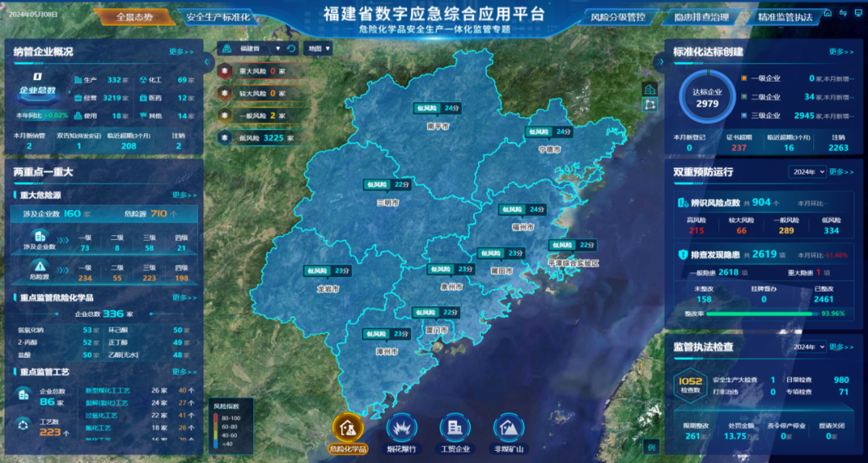This screenshot has width=868, height=463.
Task: Click the 南平市 low-risk map marker
Action: tap(438, 109)
